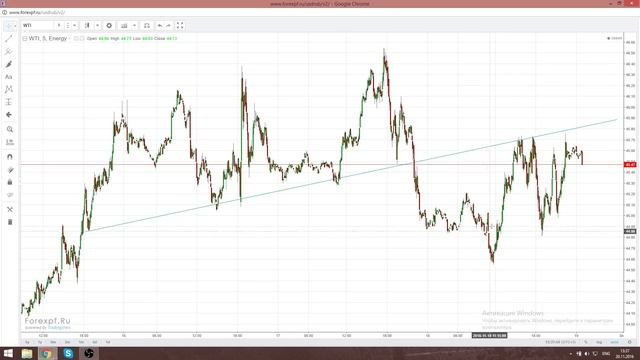The height and width of the screenshot is (360, 640).
Task: Open the object tree cross icon
Action: click(x=10, y=209)
